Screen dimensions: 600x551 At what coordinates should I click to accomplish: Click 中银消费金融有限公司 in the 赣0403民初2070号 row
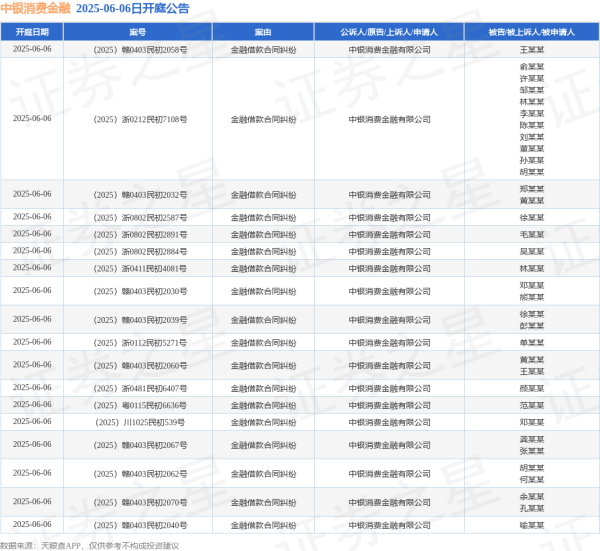389,502
